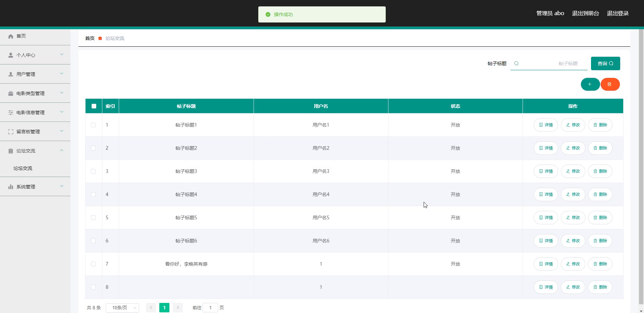Click the 用户名3 cell
The height and width of the screenshot is (313, 644).
(x=321, y=171)
